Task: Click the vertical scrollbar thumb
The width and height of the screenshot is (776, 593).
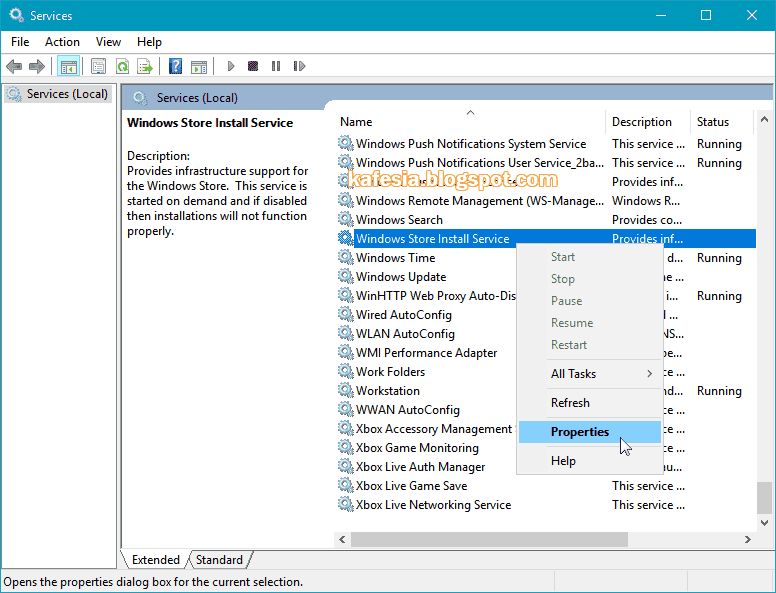Action: [x=764, y=497]
